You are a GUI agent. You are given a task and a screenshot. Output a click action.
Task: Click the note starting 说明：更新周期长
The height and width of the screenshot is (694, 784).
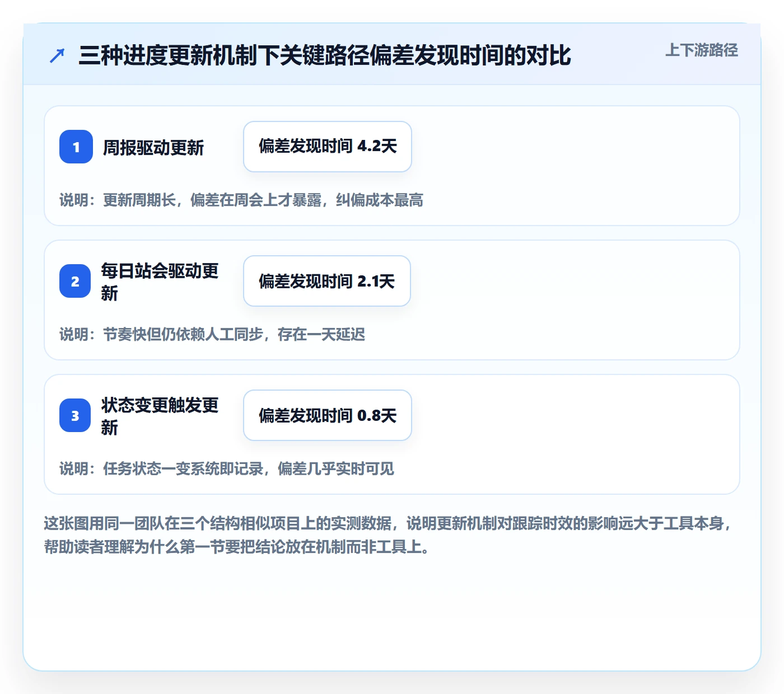241,200
